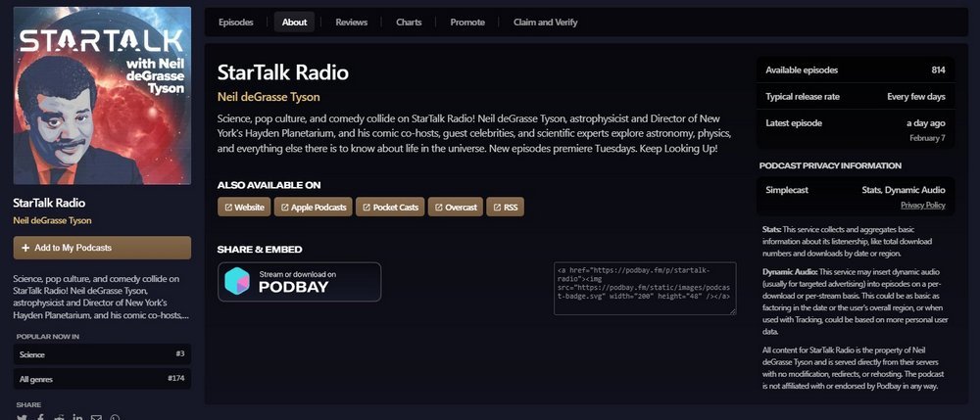Select the Promote tab
This screenshot has width=980, height=420.
(467, 22)
